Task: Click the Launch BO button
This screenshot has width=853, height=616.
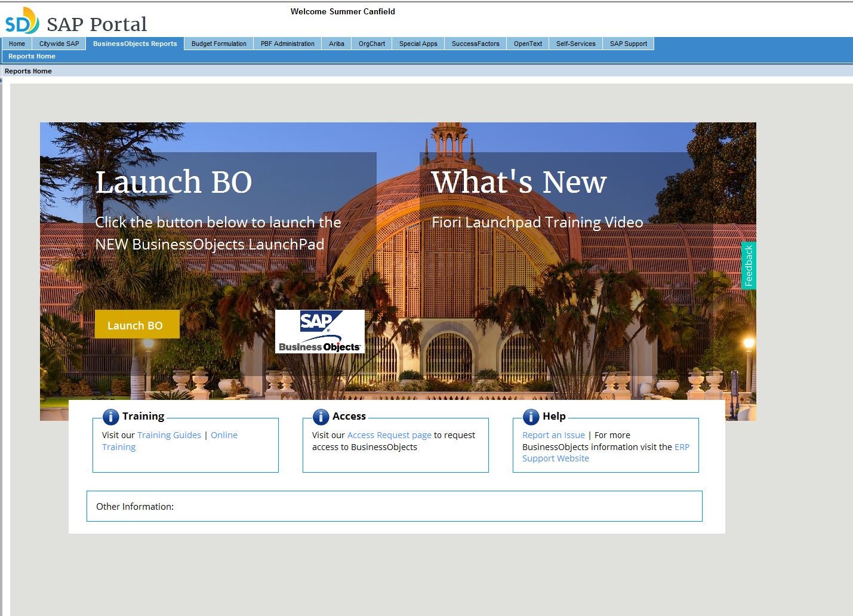Action: coord(137,324)
